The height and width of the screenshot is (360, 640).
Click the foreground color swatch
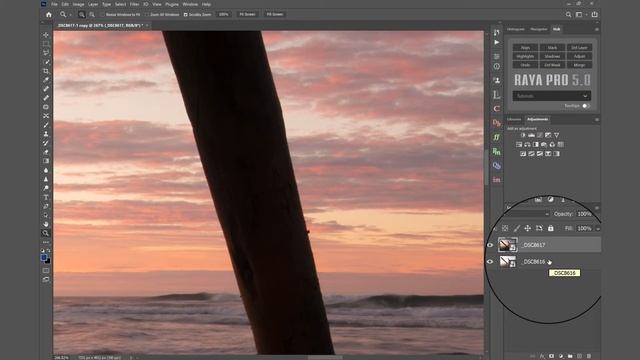click(44, 258)
